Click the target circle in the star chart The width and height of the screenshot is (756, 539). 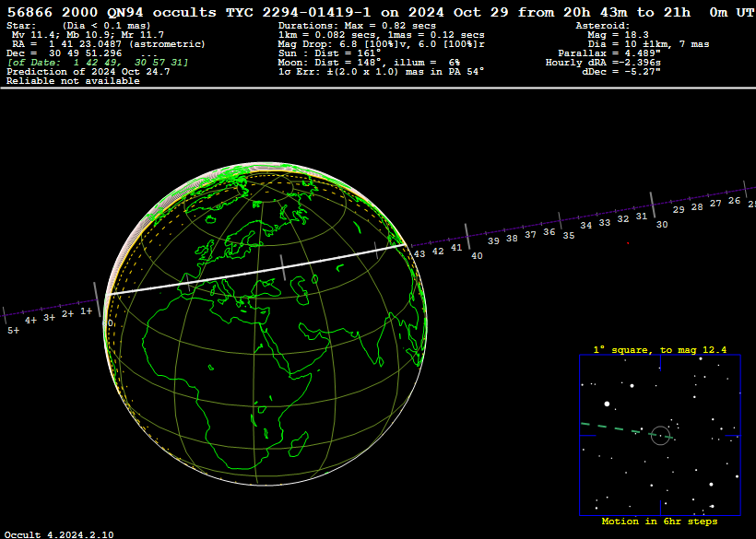tap(660, 435)
